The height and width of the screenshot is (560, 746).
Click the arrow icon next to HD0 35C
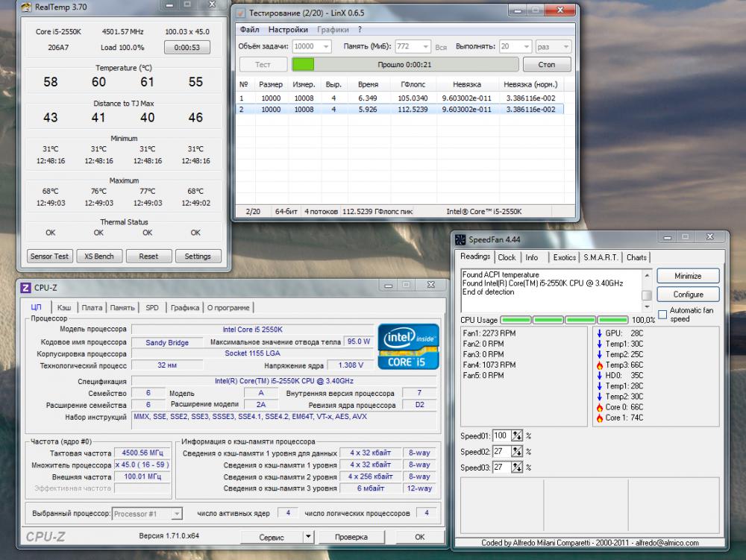tap(600, 376)
